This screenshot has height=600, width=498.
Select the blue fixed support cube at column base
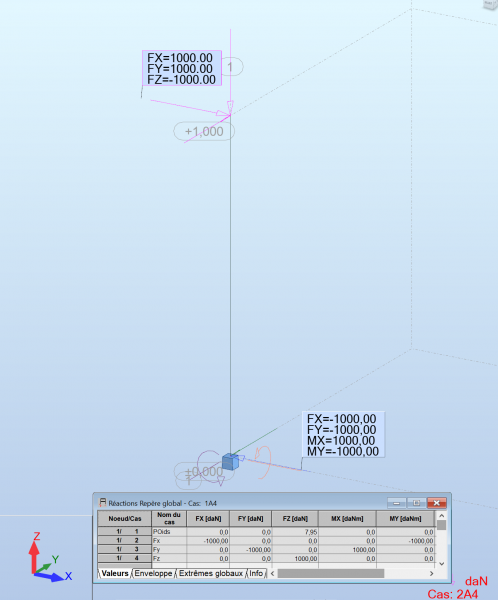click(x=230, y=461)
